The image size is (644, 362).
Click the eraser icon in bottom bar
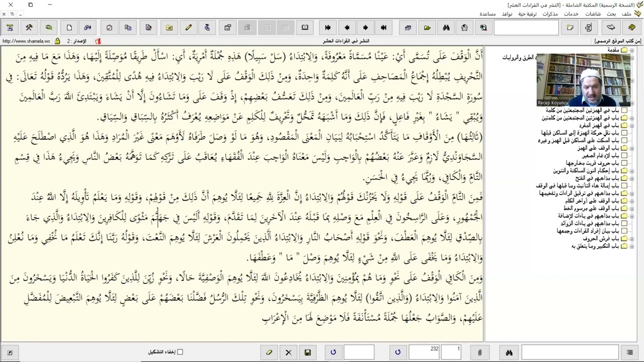(269, 352)
